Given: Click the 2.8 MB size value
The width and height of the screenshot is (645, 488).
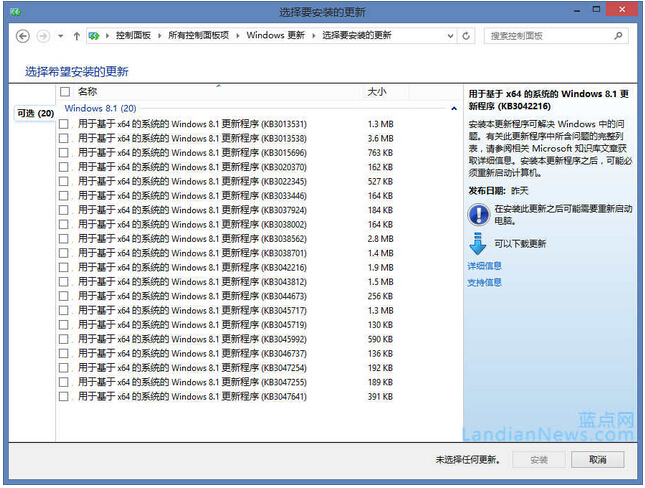Looking at the screenshot, I should [x=381, y=239].
